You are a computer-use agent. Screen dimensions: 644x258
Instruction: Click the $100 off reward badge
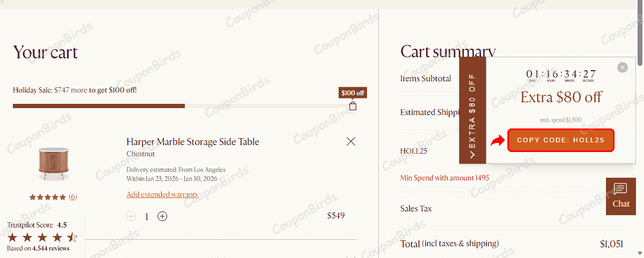click(353, 93)
